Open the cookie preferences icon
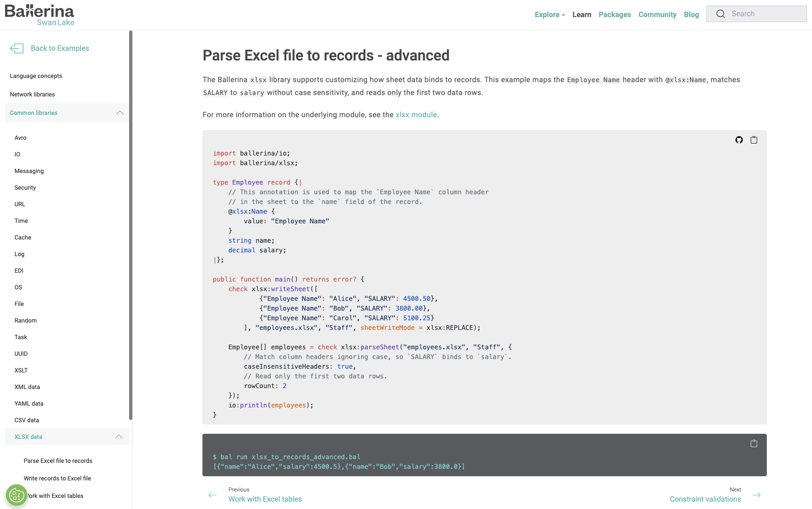812x509 pixels. click(17, 496)
